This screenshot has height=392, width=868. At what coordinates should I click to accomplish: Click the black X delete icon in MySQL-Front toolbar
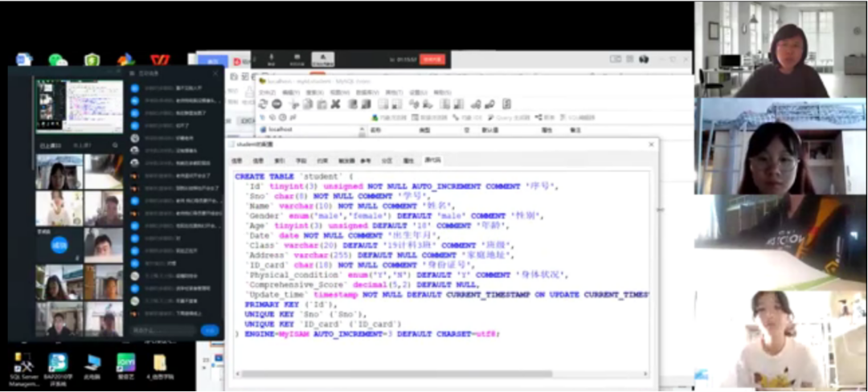335,104
